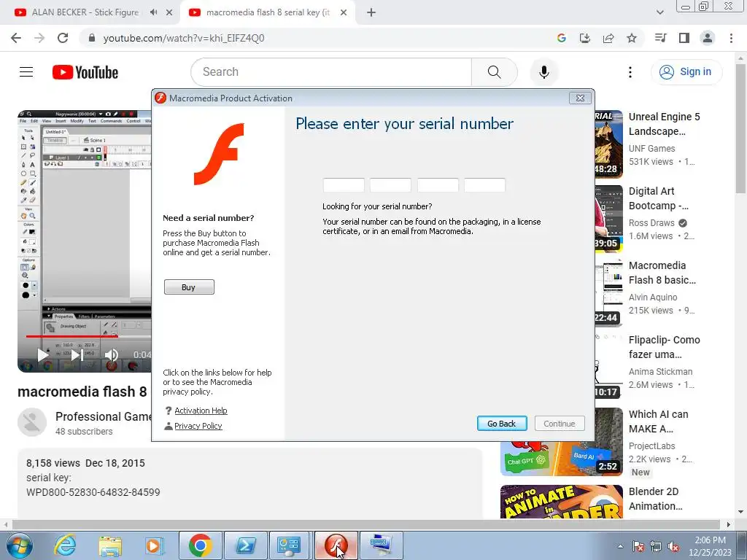The width and height of the screenshot is (747, 560).
Task: Switch to the ALAN BECKER Stick Figure tab
Action: 85,12
